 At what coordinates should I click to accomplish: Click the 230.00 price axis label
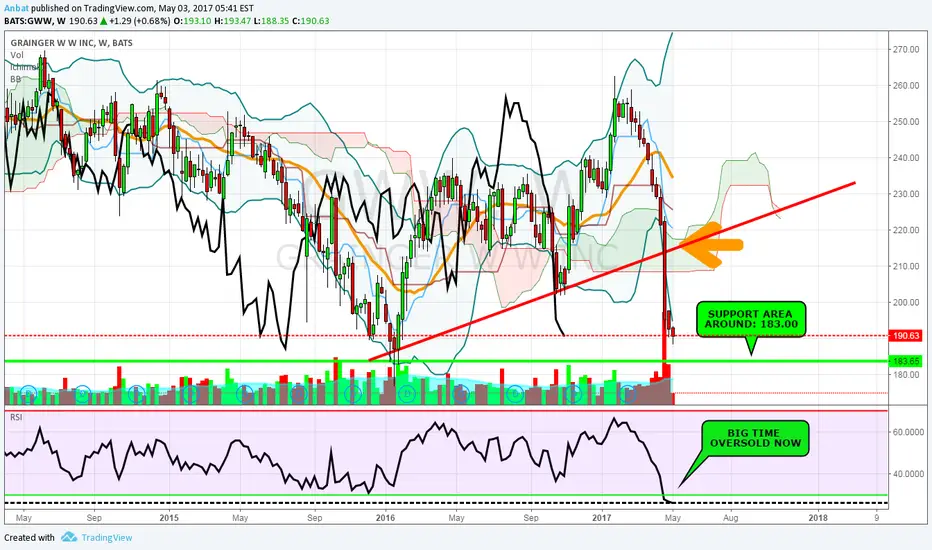click(x=906, y=194)
